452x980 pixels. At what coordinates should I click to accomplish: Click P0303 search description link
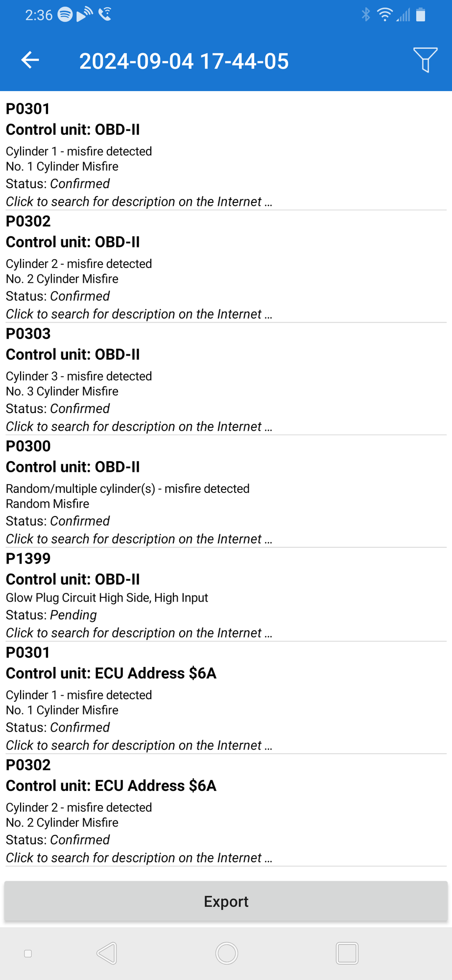pos(139,427)
